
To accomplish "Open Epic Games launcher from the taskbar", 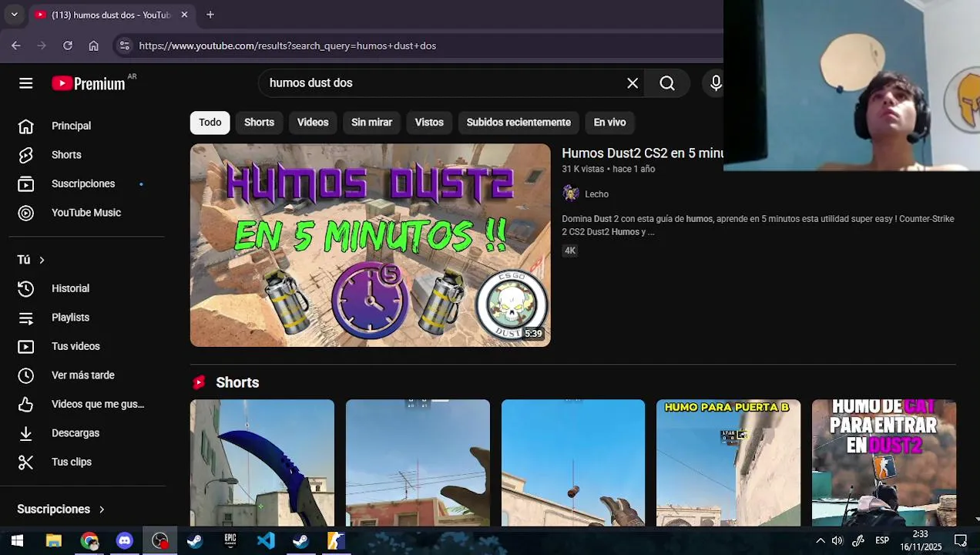I will [230, 541].
